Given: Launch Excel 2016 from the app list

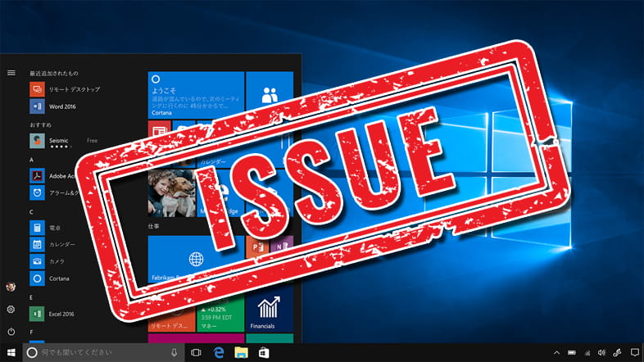Looking at the screenshot, I should click(x=52, y=314).
